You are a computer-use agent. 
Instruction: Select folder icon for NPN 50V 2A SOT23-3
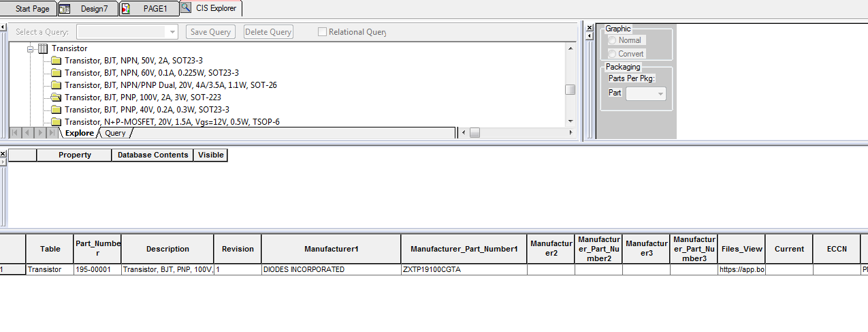(56, 61)
